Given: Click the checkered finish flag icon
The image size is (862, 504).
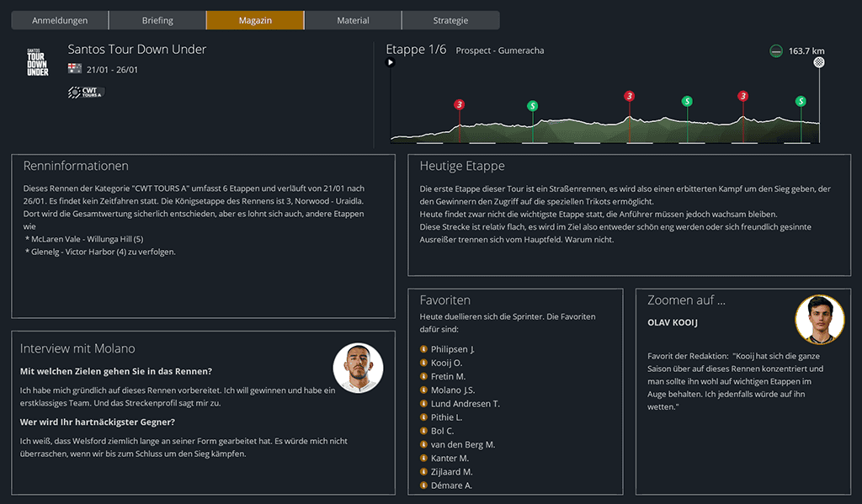Looking at the screenshot, I should tap(819, 62).
